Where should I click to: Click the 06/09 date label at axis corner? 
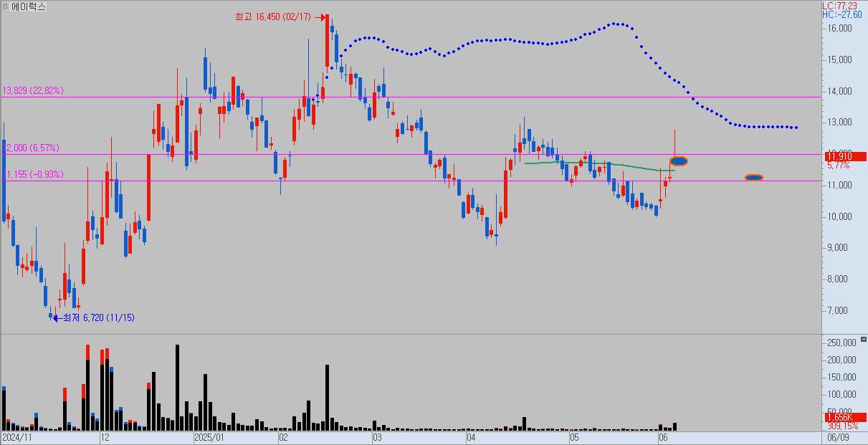(839, 436)
